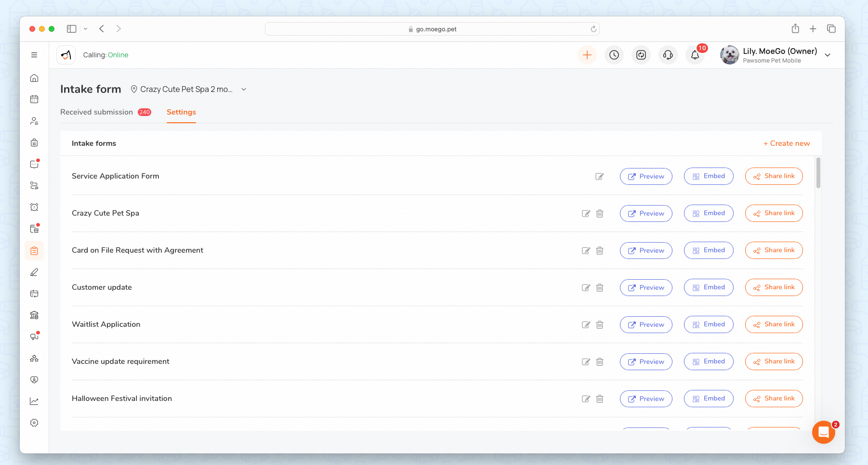Preview the Customer update form
Viewport: 868px width, 465px height.
pos(645,287)
